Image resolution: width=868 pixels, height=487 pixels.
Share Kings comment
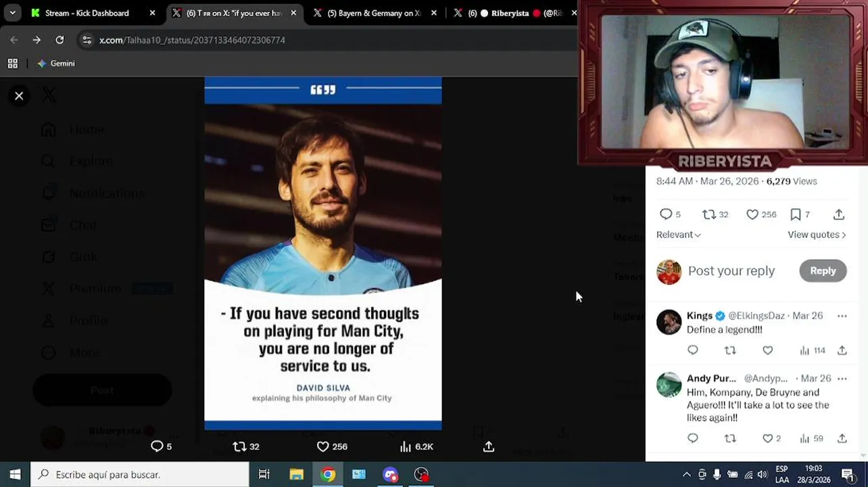[842, 350]
